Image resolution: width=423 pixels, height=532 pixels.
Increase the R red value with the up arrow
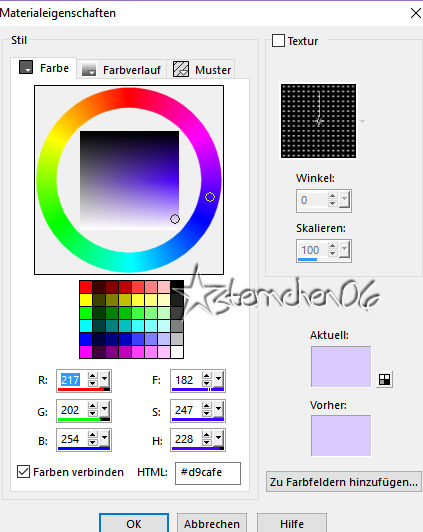[x=92, y=376]
